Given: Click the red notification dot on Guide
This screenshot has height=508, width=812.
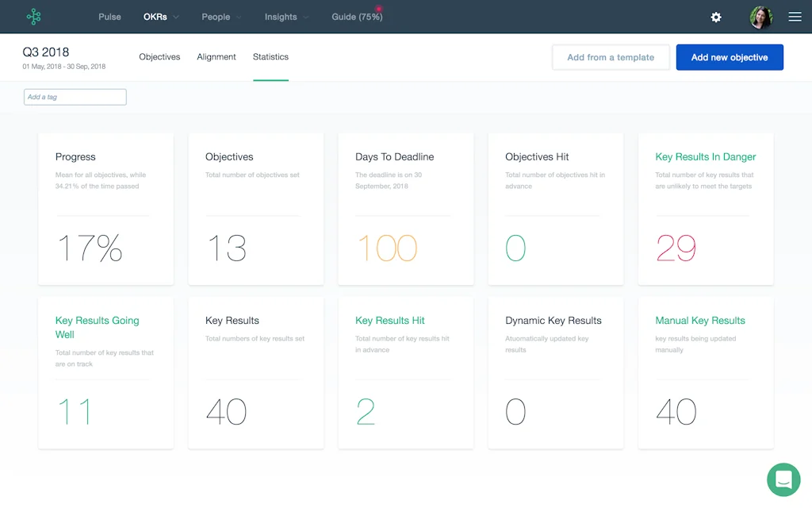Looking at the screenshot, I should pos(379,7).
